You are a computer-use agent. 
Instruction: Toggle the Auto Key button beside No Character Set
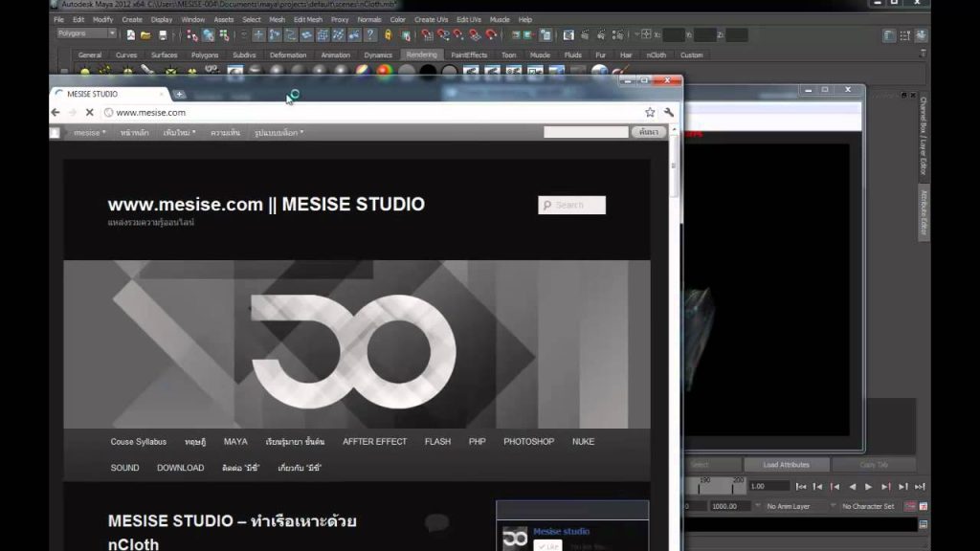(x=910, y=506)
